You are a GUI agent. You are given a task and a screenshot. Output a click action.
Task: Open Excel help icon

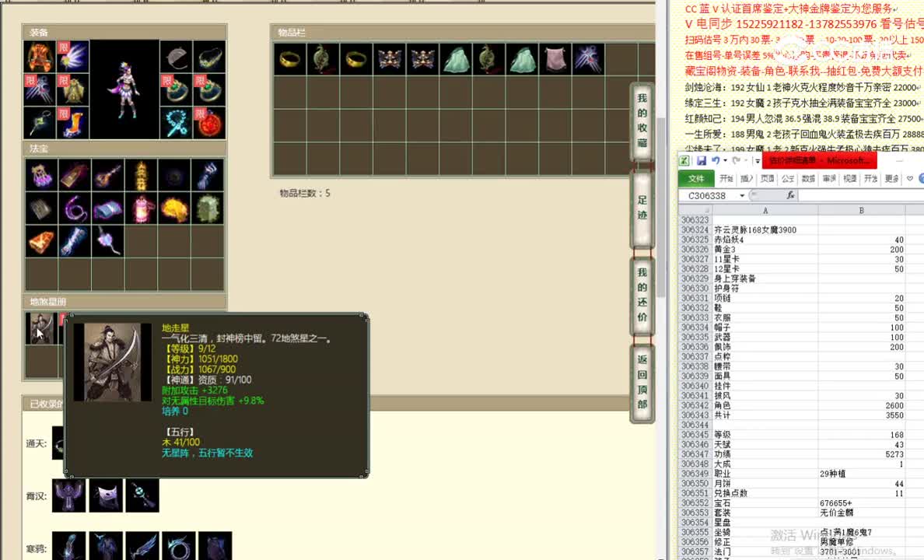(x=921, y=179)
